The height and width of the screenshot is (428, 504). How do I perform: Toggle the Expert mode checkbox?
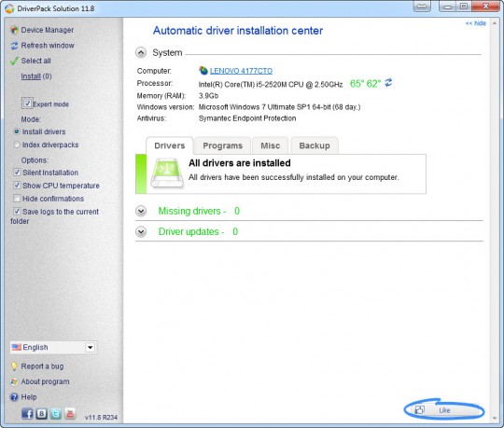pos(27,104)
